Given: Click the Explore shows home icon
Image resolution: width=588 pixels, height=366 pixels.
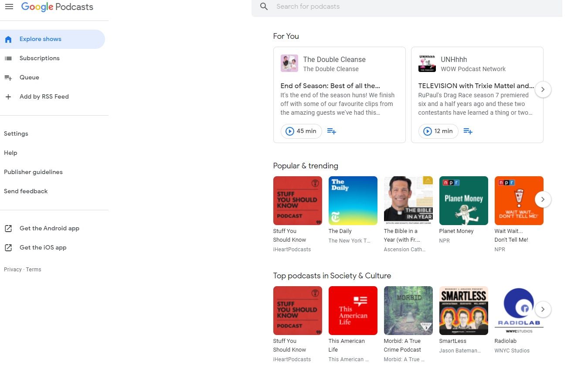Looking at the screenshot, I should pyautogui.click(x=8, y=39).
